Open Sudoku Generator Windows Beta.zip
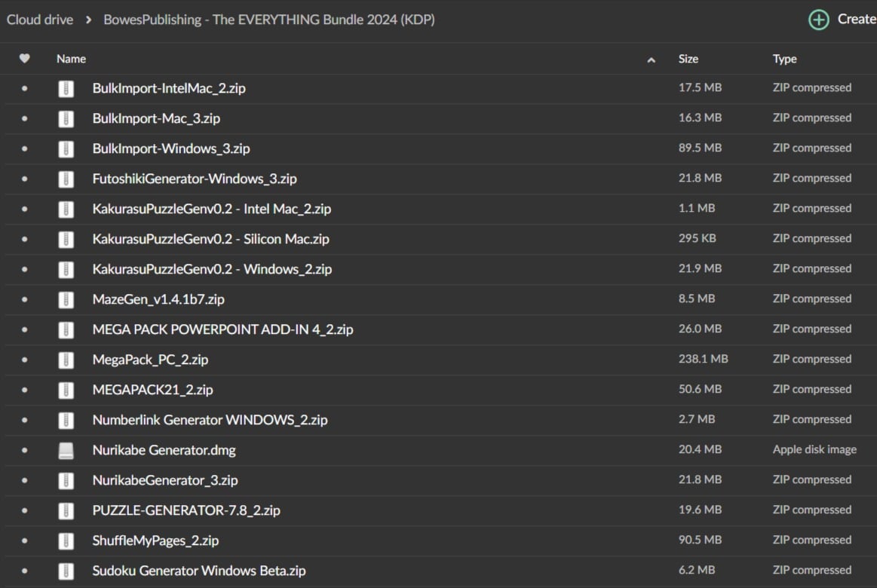This screenshot has height=588, width=877. click(199, 571)
